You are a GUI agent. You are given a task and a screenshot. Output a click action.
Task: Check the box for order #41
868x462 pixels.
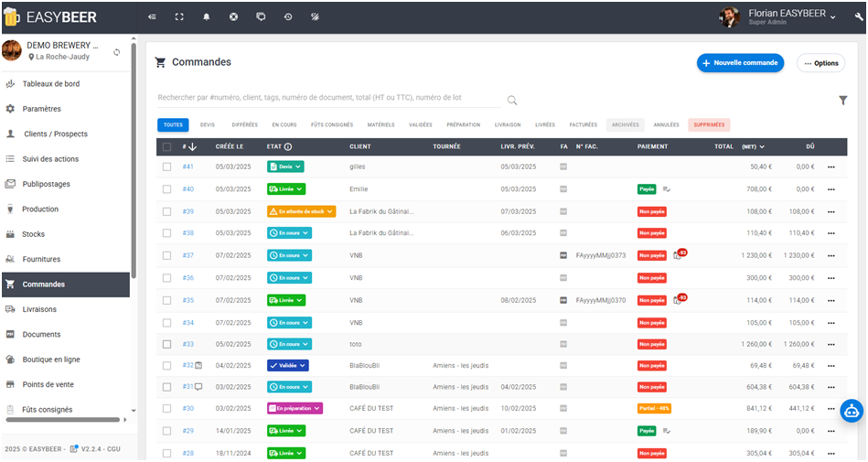pos(166,167)
